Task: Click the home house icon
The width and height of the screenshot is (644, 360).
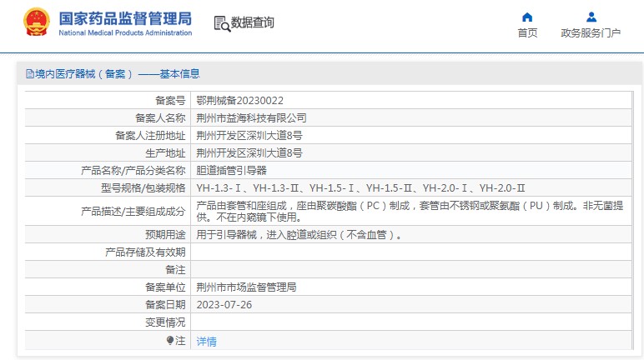Action: tap(527, 17)
